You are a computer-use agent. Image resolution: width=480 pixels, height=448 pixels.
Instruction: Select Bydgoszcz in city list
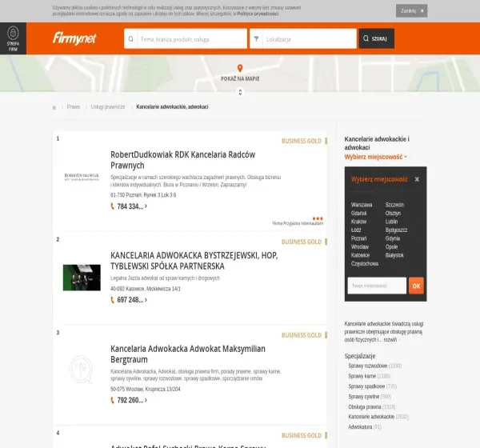[x=396, y=230]
